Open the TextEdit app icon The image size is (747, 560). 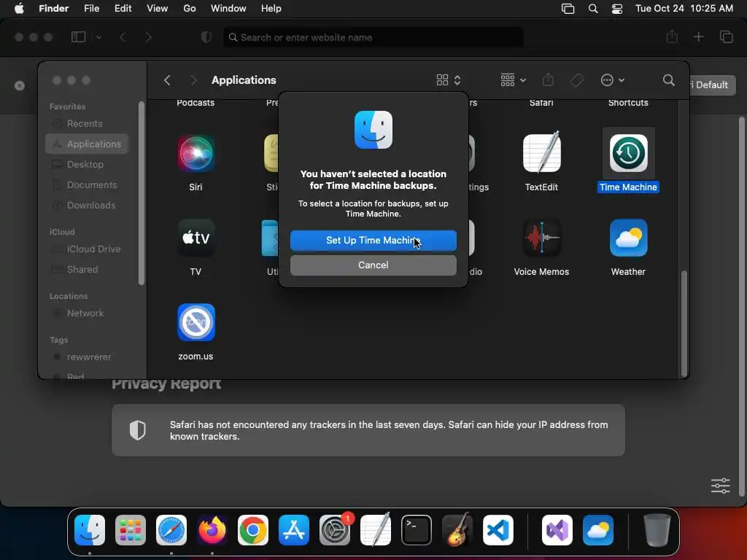(542, 153)
